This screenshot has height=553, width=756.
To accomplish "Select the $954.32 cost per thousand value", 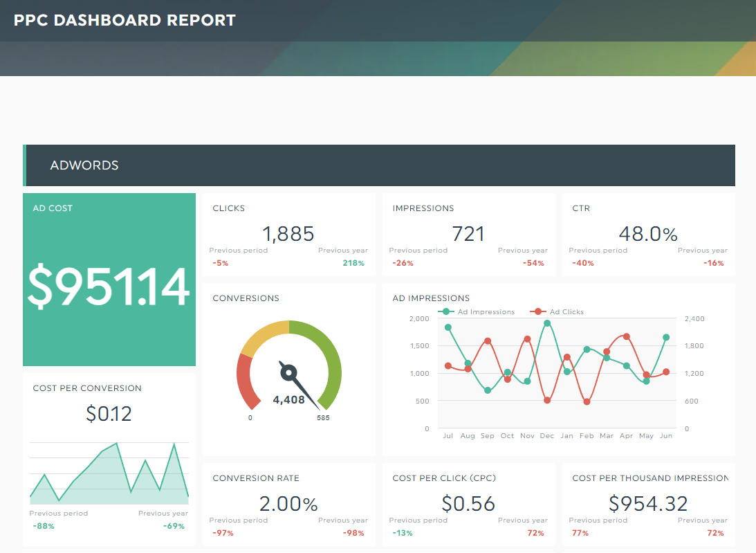I will coord(648,504).
